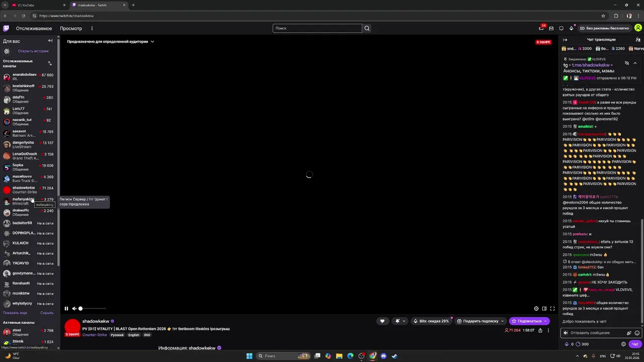Mute the stream volume speaker
This screenshot has width=644, height=362.
coord(74,309)
